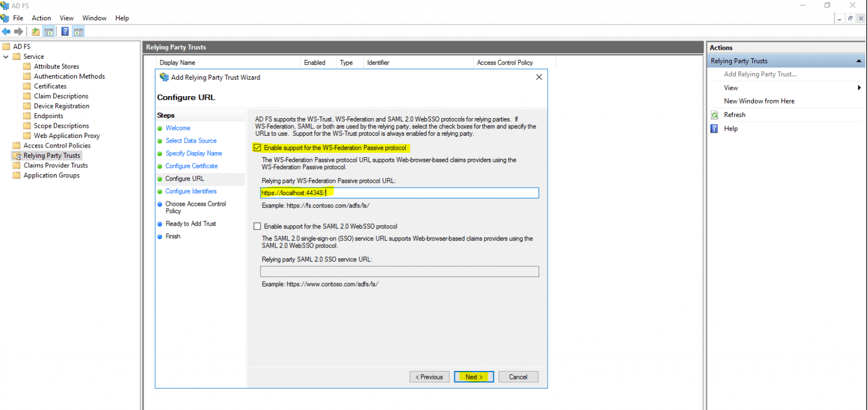This screenshot has height=410, width=868.
Task: Expand the View submenu in the Actions pane
Action: [859, 88]
